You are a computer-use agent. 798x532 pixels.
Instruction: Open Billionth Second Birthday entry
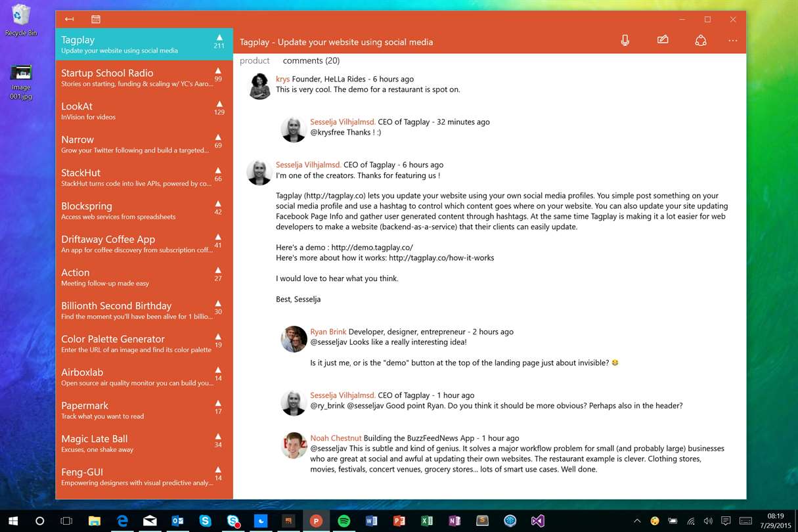(x=144, y=310)
